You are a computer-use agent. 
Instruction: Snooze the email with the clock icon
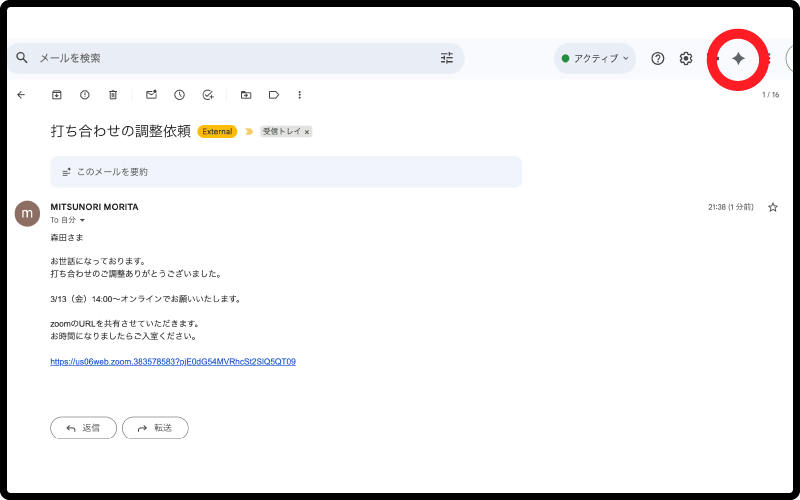(x=179, y=95)
